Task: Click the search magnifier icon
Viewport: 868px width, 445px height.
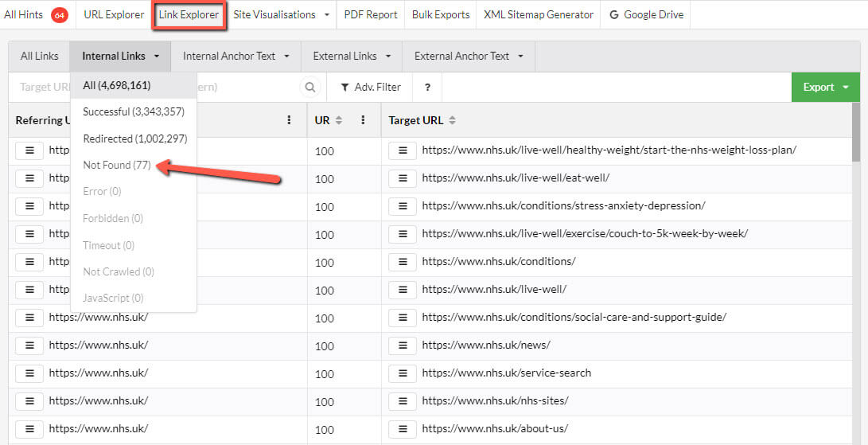Action: click(x=310, y=87)
